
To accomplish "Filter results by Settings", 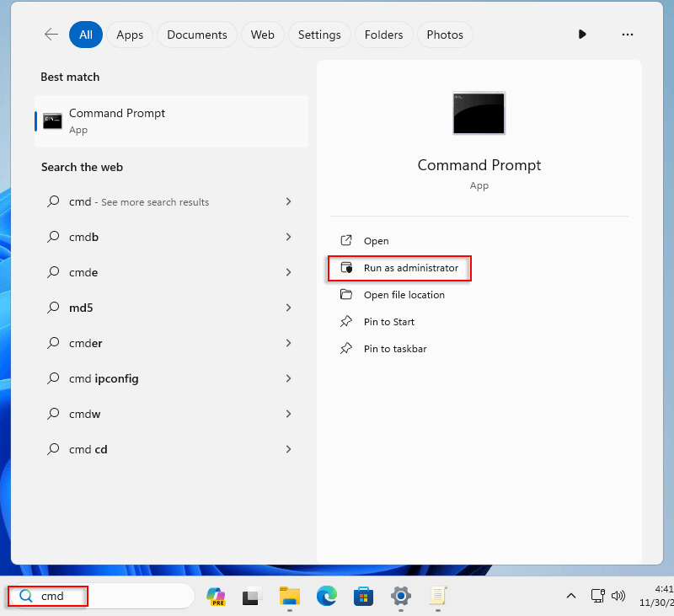I will pos(319,35).
